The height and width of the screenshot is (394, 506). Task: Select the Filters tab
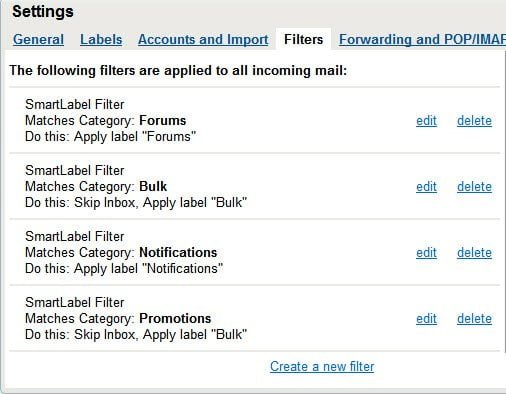click(303, 39)
